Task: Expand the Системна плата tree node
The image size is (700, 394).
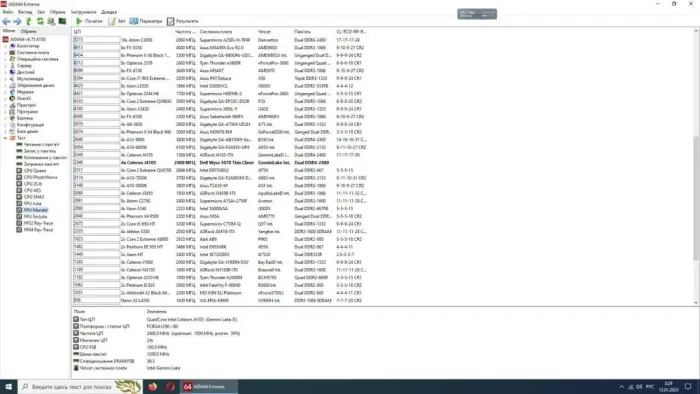Action: [5, 53]
